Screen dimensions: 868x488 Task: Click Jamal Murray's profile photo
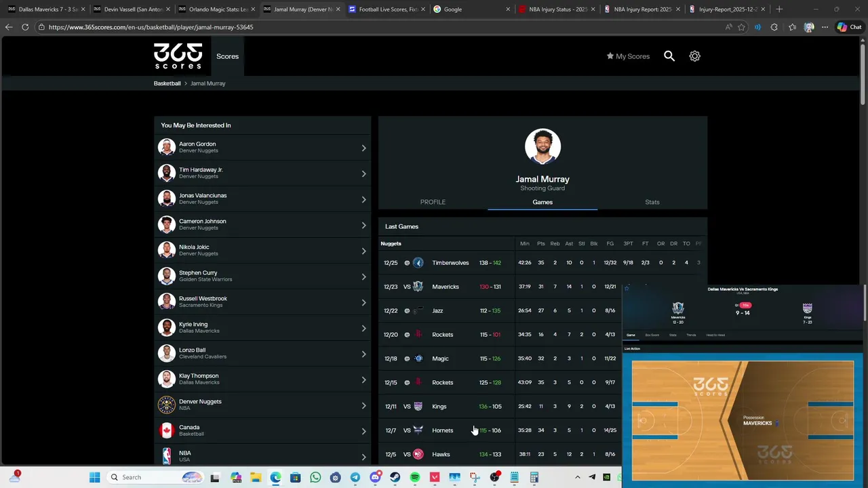542,146
